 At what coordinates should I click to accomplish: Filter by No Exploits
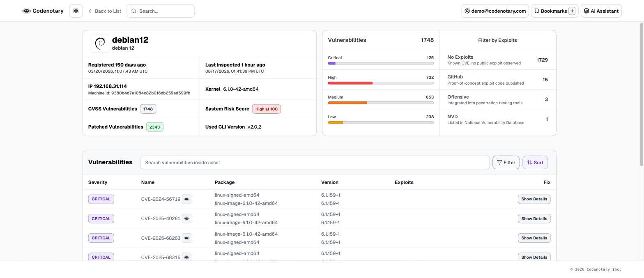498,60
